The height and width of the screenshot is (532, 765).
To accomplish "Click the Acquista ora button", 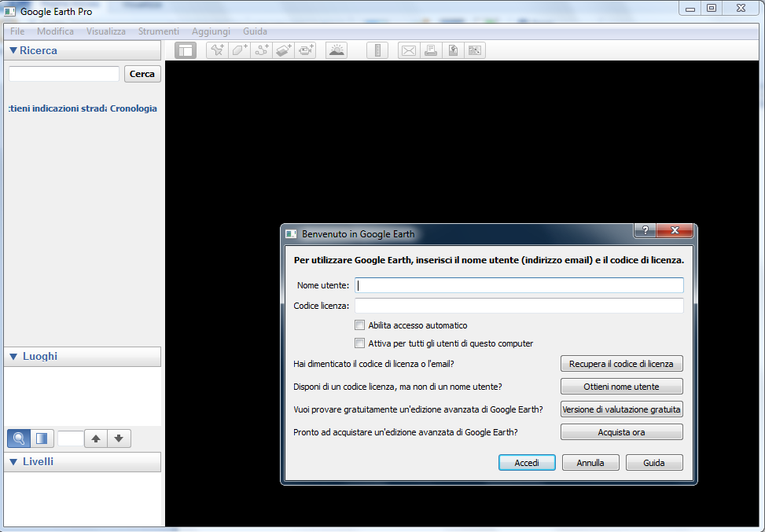I will pyautogui.click(x=622, y=432).
